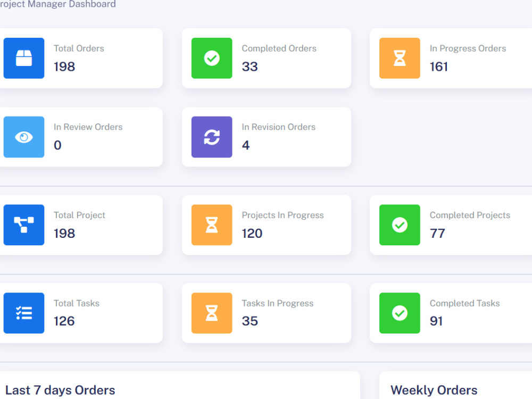Click the Completed Orders green checkmark icon

[x=212, y=58]
